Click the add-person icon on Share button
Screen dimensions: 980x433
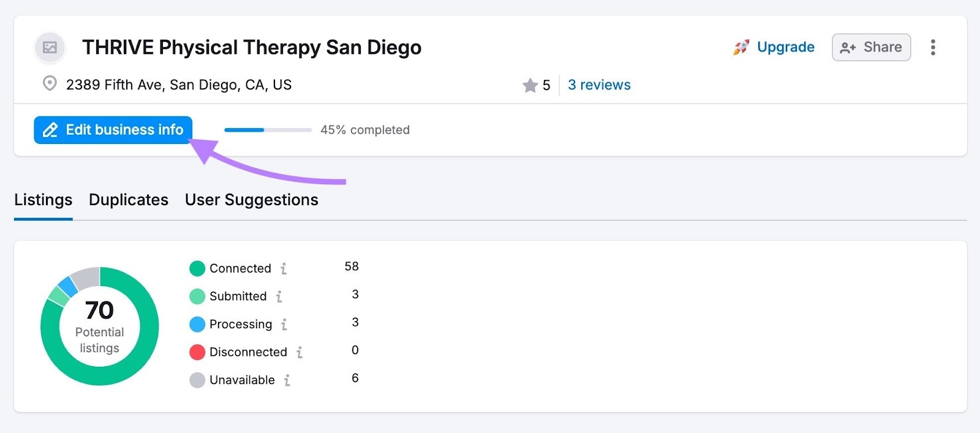[847, 47]
